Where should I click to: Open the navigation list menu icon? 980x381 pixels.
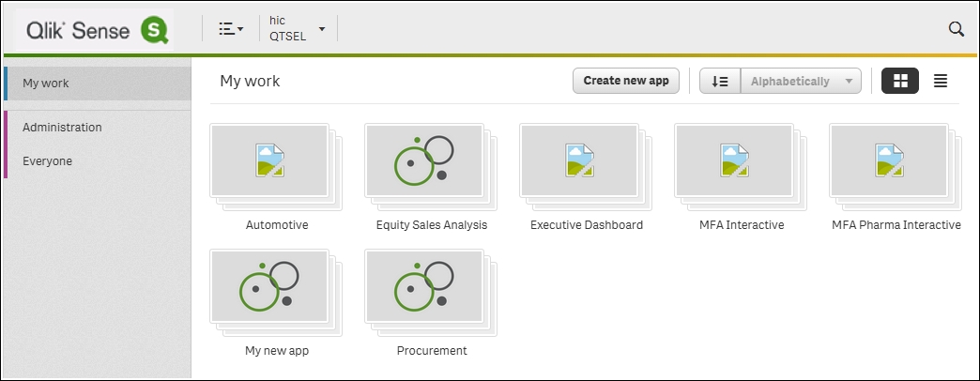(x=231, y=29)
